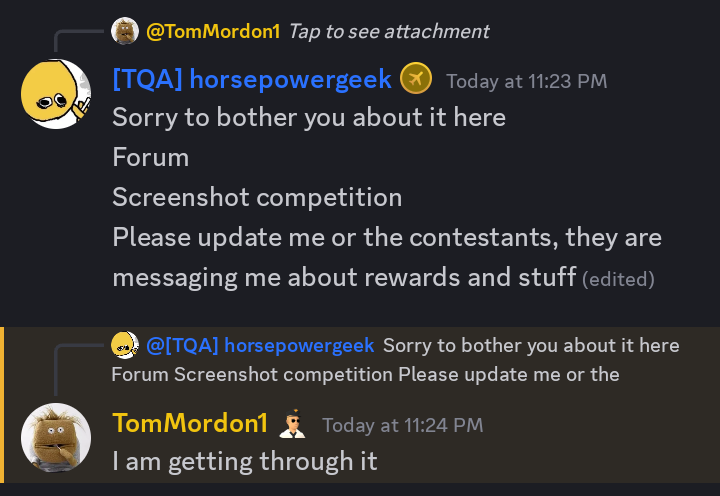This screenshot has width=720, height=496.
Task: Open [TQA] horsepowergeek username profile
Action: (x=252, y=79)
